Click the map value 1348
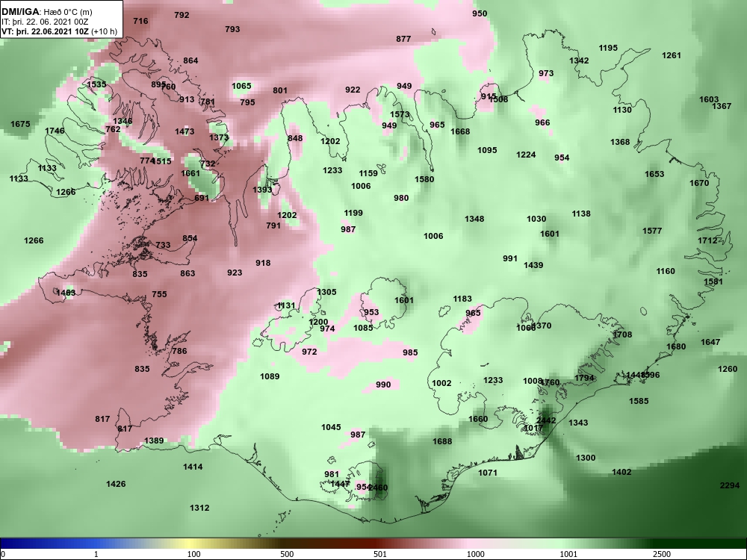 (x=474, y=219)
